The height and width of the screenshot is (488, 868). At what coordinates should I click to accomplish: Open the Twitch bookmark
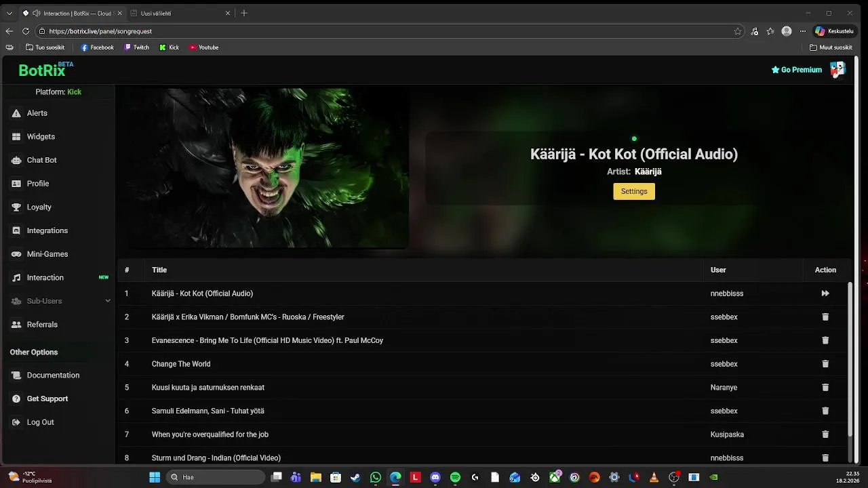point(137,47)
